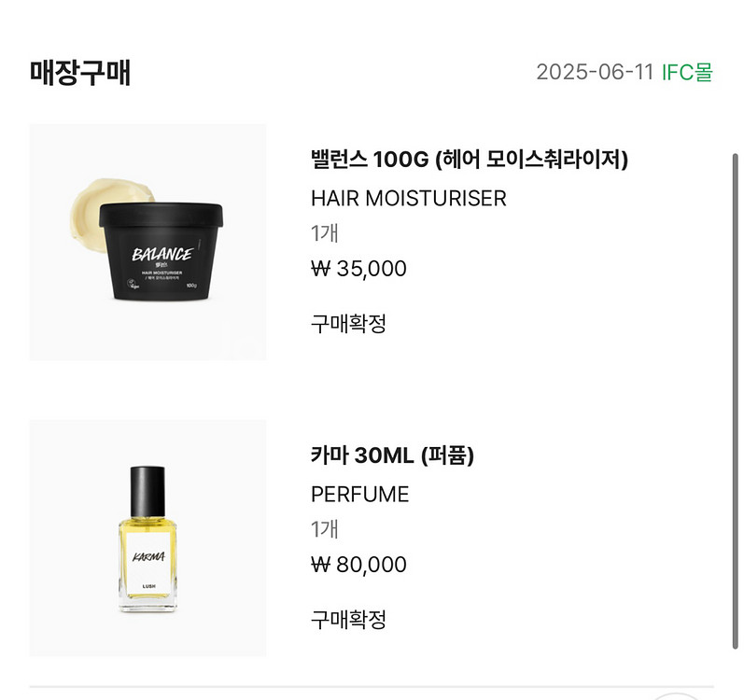Open the 밸런스 100G product title

point(469,160)
